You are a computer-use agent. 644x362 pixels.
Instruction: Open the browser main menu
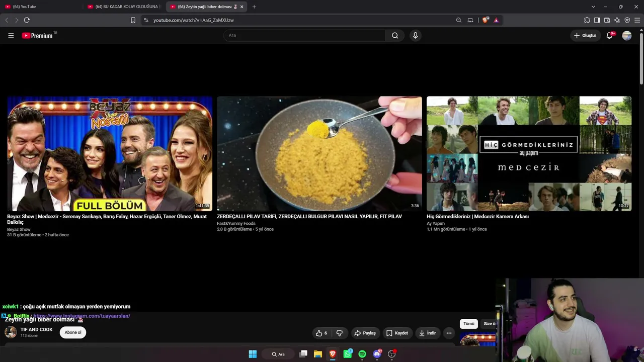(637, 20)
